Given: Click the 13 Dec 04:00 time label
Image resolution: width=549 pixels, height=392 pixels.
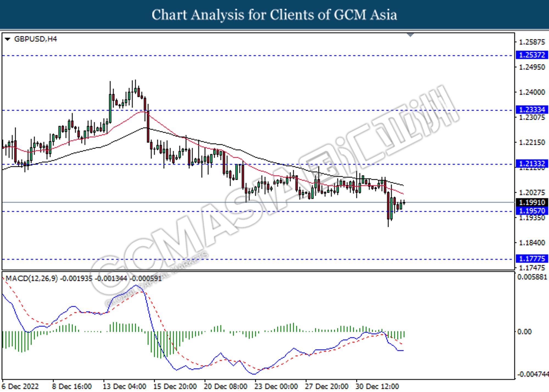Looking at the screenshot, I should 125,387.
